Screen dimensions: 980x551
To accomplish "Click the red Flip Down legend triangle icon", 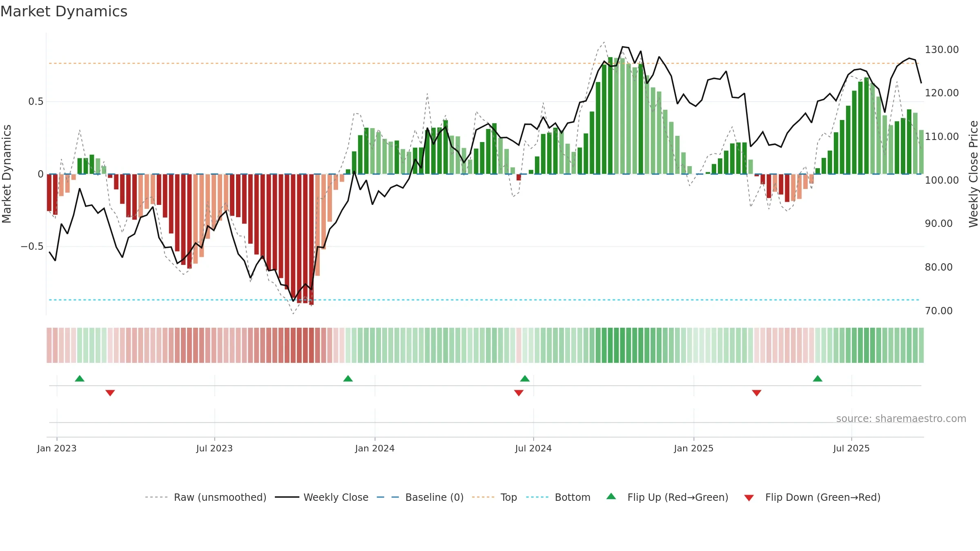I will click(749, 498).
